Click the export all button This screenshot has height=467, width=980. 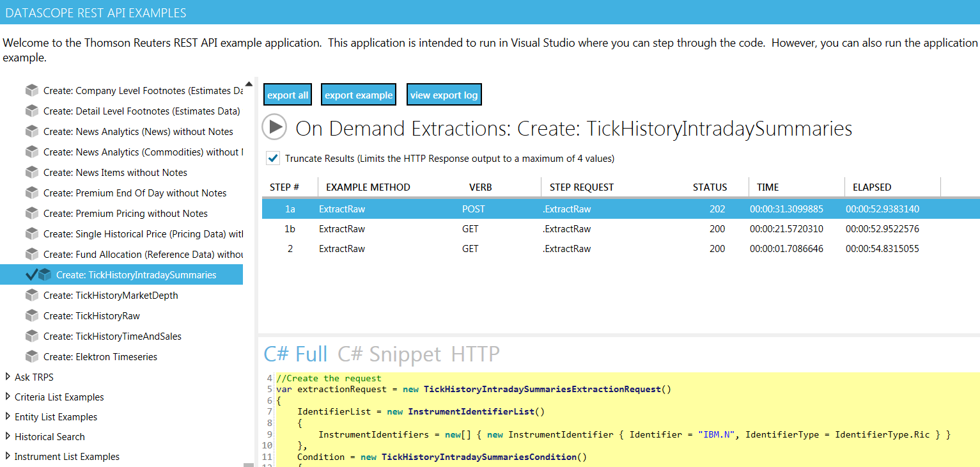point(288,95)
